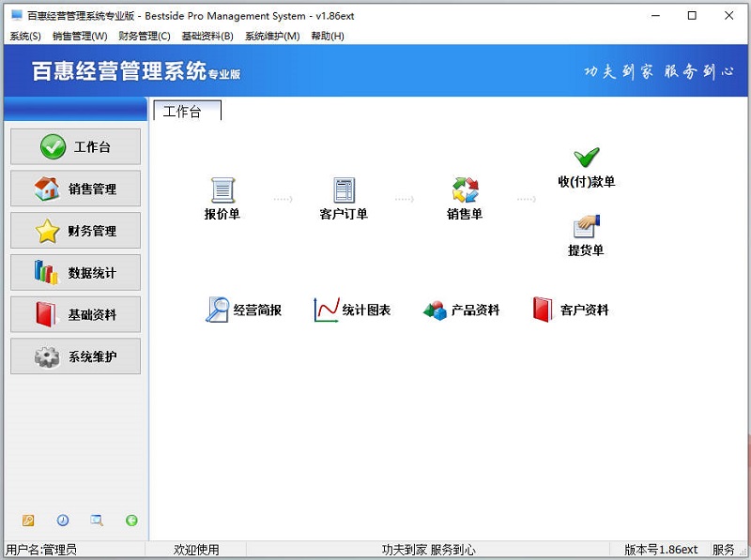Click the clock icon near the bottom left
Viewport: 751px width, 560px height.
coord(62,520)
